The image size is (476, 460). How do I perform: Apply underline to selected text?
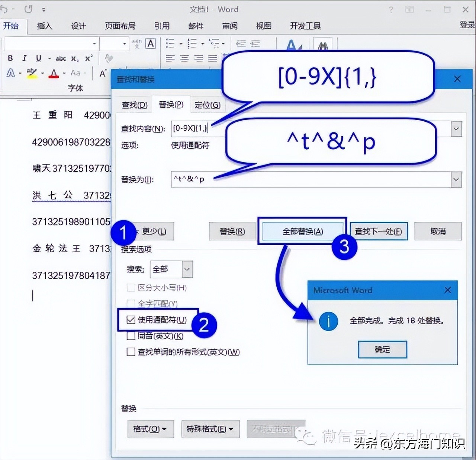coord(38,58)
